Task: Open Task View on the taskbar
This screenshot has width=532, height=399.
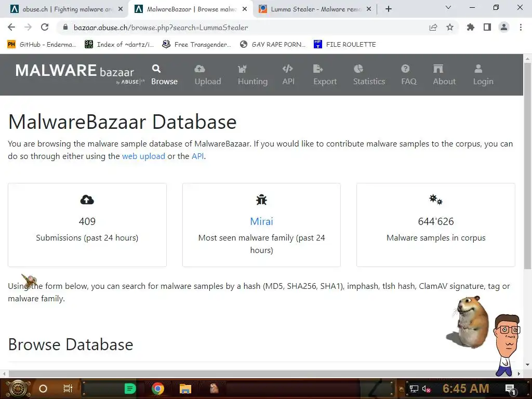Action: coord(68,389)
